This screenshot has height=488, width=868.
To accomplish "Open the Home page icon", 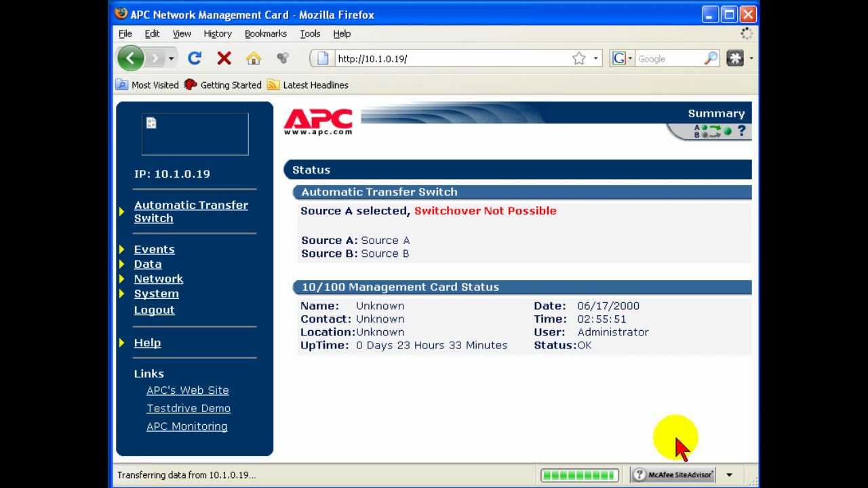I will tap(254, 58).
